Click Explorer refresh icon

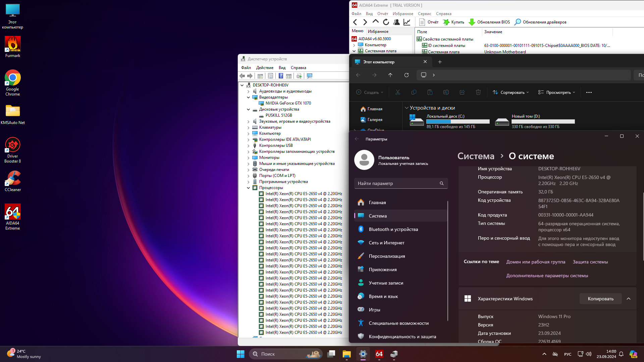[407, 75]
